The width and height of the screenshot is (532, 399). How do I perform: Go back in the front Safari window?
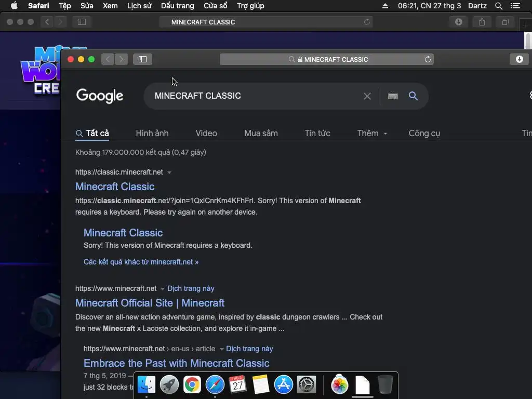pos(108,59)
